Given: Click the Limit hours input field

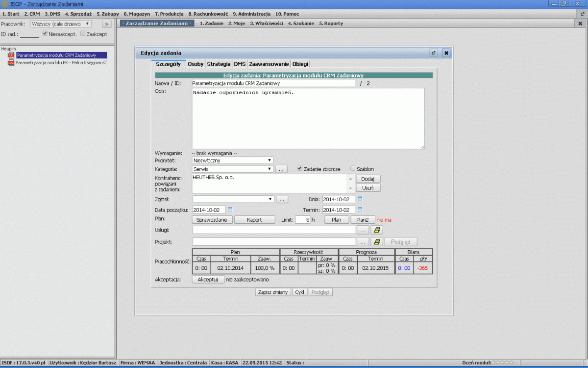Looking at the screenshot, I should pyautogui.click(x=303, y=220).
